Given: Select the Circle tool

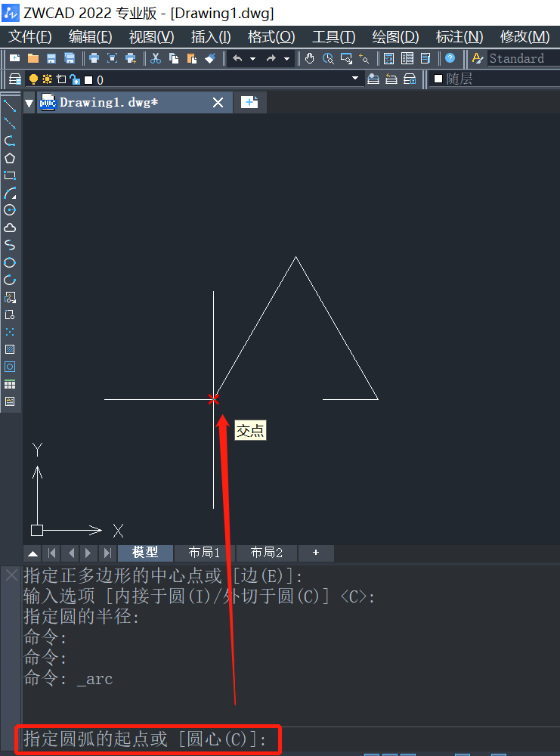Looking at the screenshot, I should (x=10, y=209).
